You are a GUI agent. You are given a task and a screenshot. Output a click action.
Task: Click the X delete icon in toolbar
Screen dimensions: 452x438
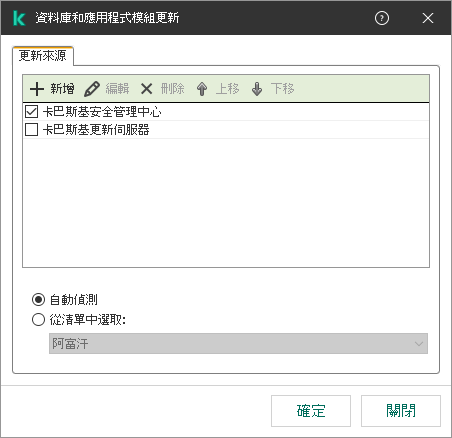tap(146, 89)
